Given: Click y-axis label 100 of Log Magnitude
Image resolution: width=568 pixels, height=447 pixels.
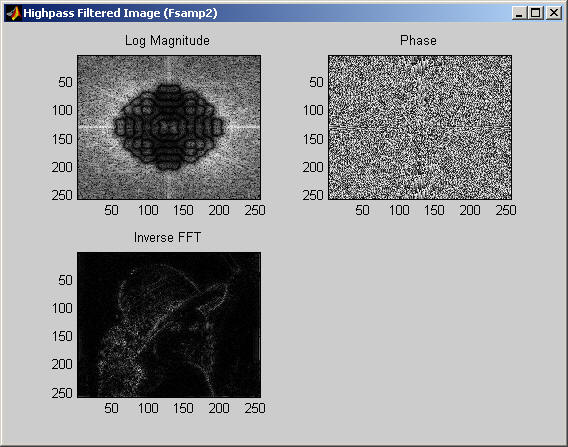Looking at the screenshot, I should (x=62, y=110).
